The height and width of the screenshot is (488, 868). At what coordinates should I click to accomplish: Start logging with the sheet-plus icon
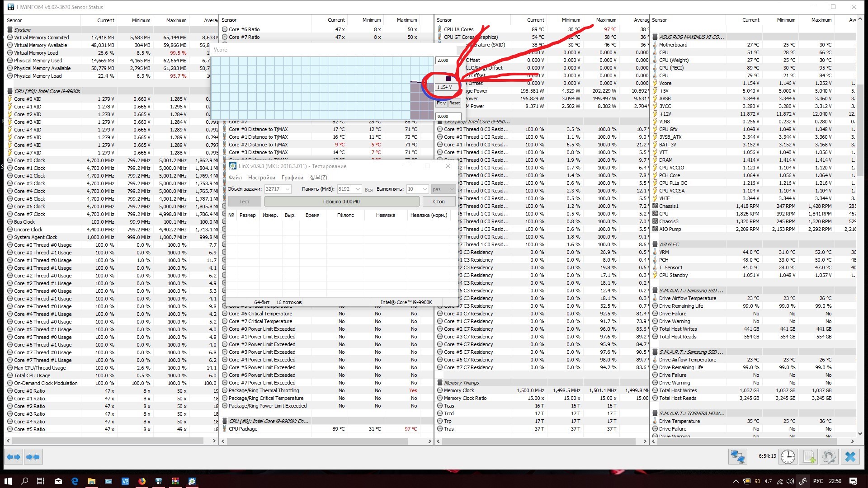pos(809,457)
